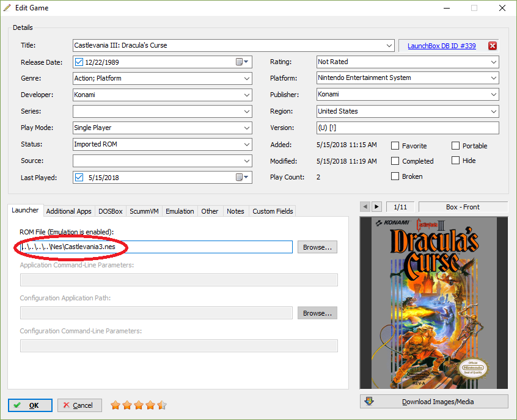Image resolution: width=517 pixels, height=420 pixels.
Task: Open the LaunchBox DB ID #339 link
Action: (441, 46)
